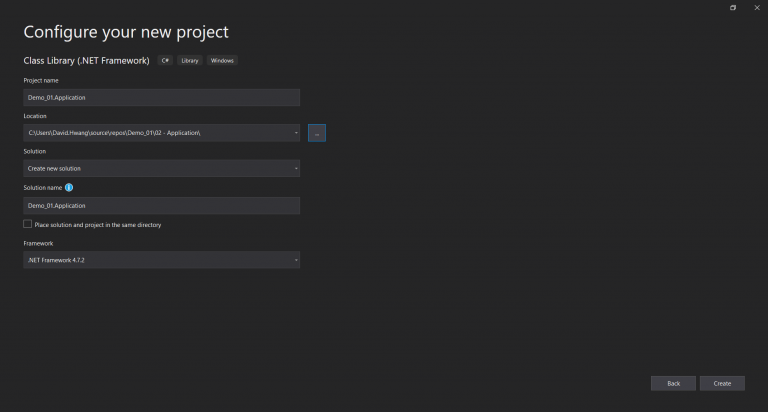The height and width of the screenshot is (412, 768).
Task: Click the C# language tag
Action: pyautogui.click(x=165, y=60)
